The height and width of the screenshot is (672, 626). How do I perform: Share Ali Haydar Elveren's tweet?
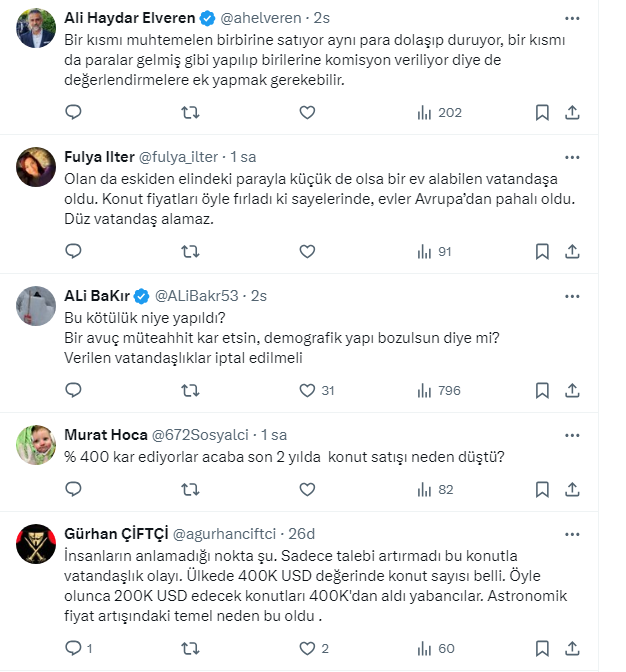572,113
